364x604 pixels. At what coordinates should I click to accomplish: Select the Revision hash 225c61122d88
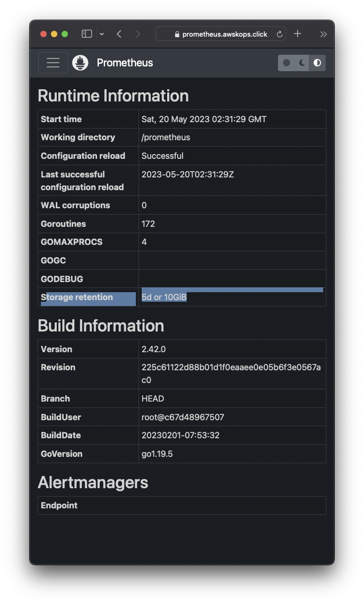point(231,373)
